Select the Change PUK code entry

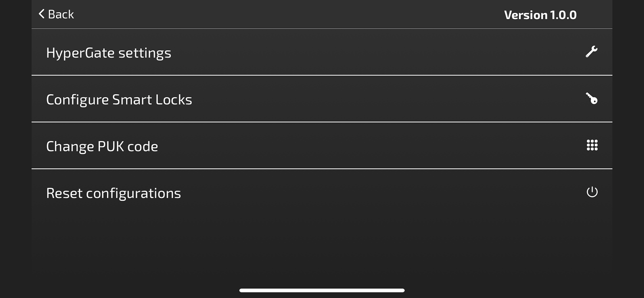(102, 147)
